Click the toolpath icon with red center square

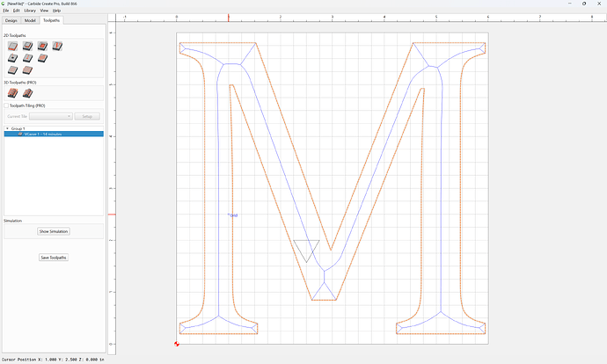coord(42,47)
